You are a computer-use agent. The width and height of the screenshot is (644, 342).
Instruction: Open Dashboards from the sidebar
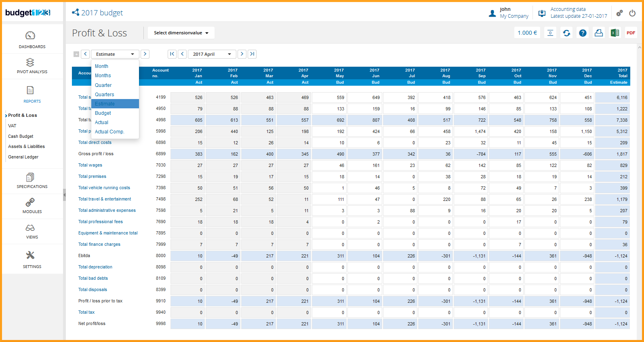[32, 40]
